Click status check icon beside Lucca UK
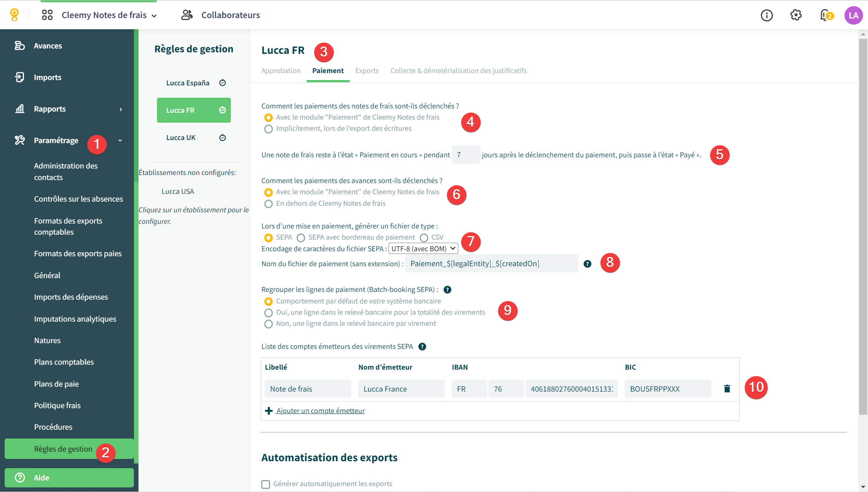 pos(222,138)
